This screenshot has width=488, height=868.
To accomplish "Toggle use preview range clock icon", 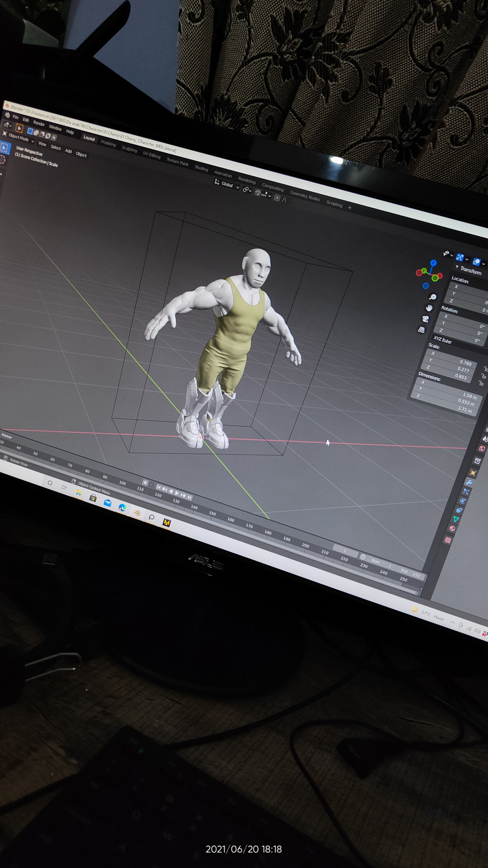I will pyautogui.click(x=363, y=557).
